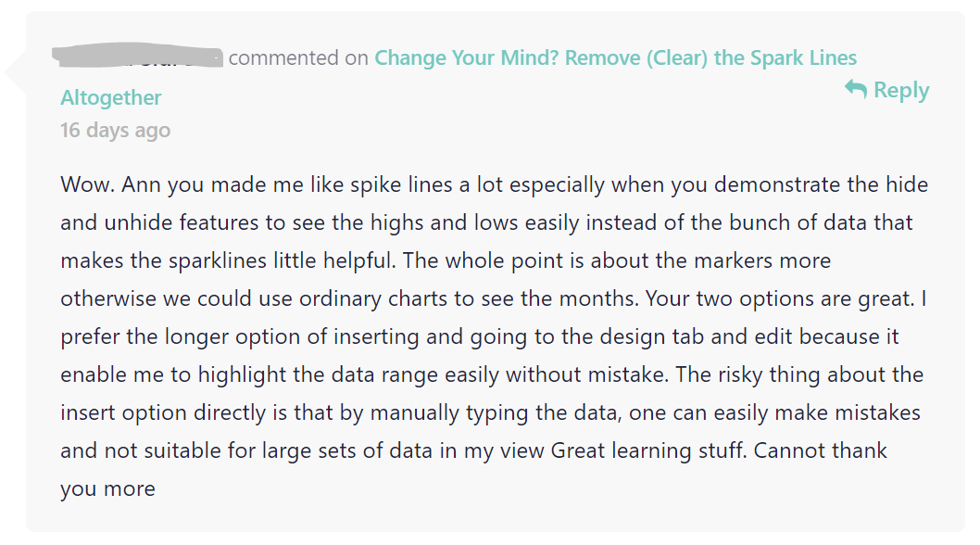Click the phrase "Great learning stuff"
The width and height of the screenshot is (980, 545).
(648, 450)
